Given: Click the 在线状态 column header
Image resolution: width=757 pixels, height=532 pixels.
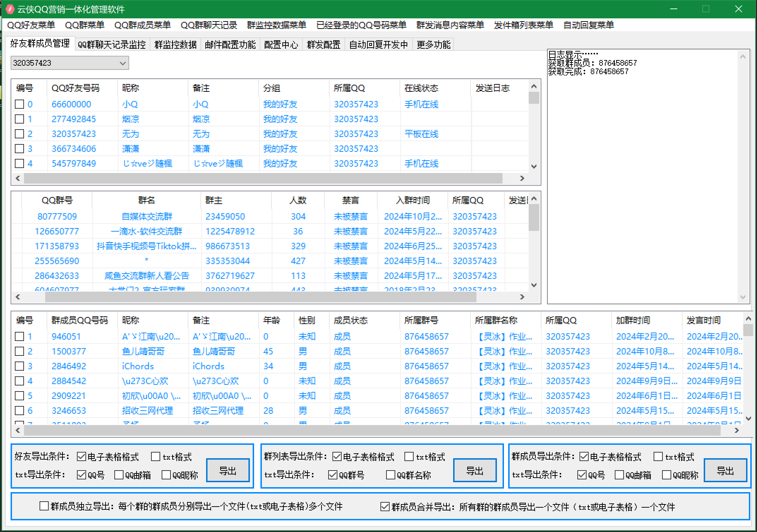Looking at the screenshot, I should coord(435,88).
